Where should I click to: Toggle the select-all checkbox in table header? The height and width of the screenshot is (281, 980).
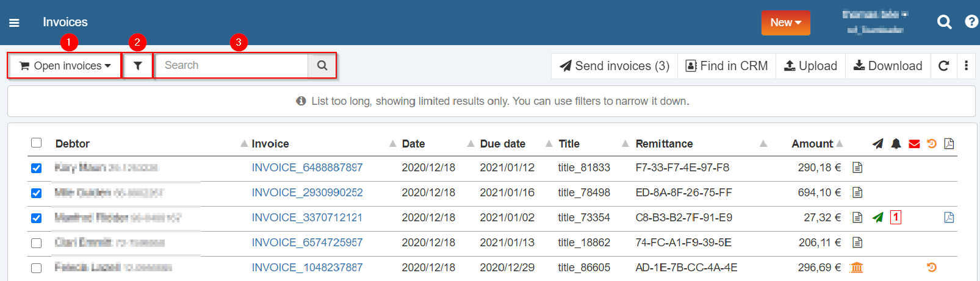(37, 143)
